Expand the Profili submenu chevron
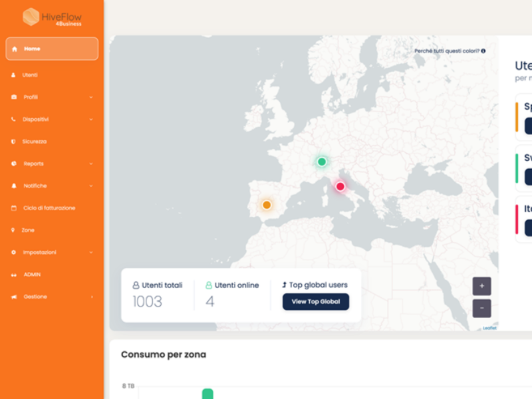The height and width of the screenshot is (399, 532). click(x=91, y=97)
